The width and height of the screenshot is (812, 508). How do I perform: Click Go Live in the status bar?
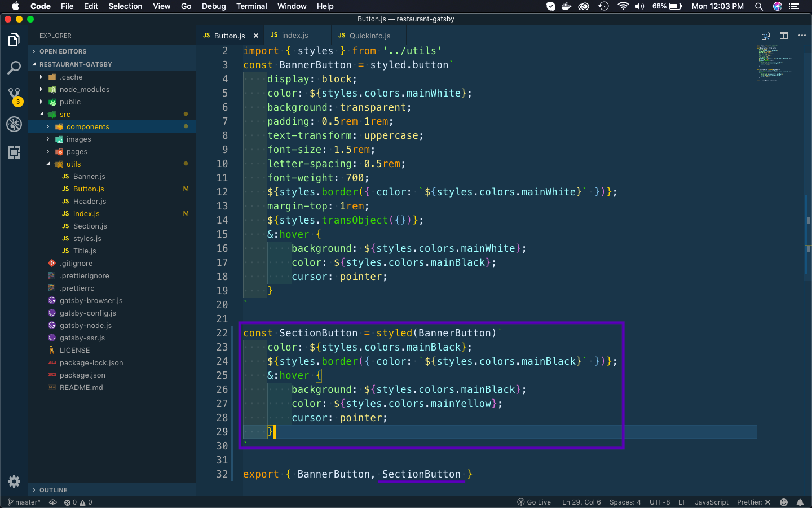coord(534,502)
